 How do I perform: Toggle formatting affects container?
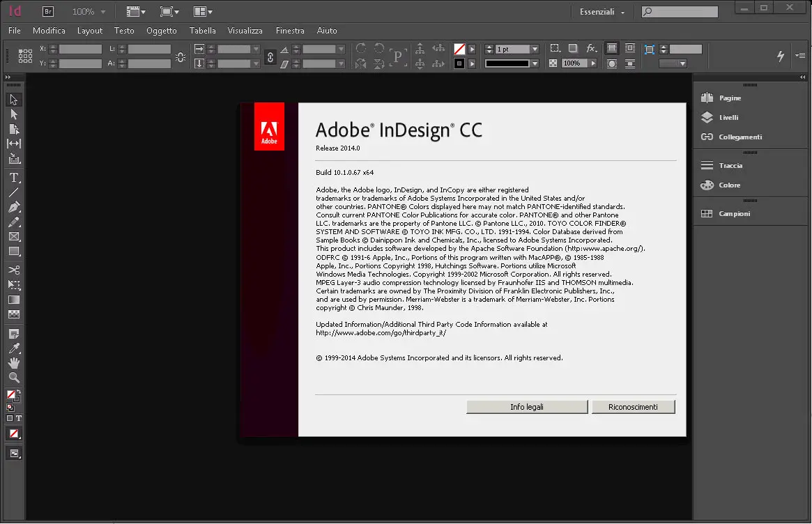click(9, 418)
